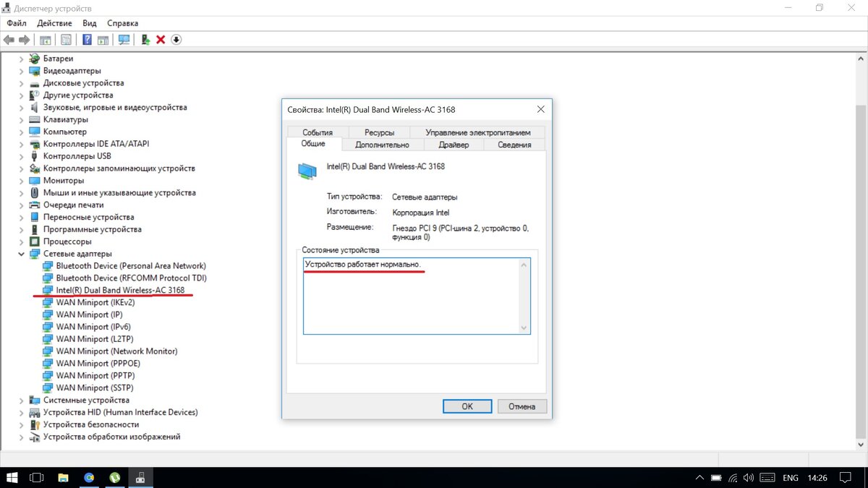The image size is (868, 488).
Task: Click the WAN Miniport (PPTP) adapter icon
Action: (x=48, y=375)
